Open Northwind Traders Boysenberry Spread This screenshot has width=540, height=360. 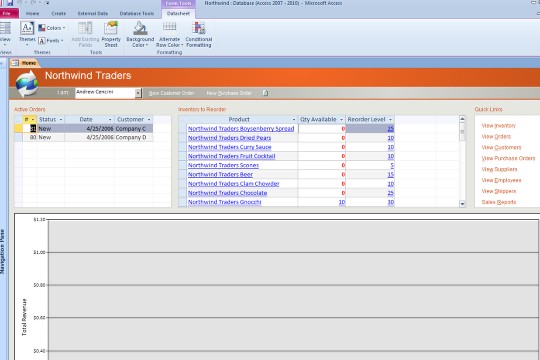pos(241,128)
